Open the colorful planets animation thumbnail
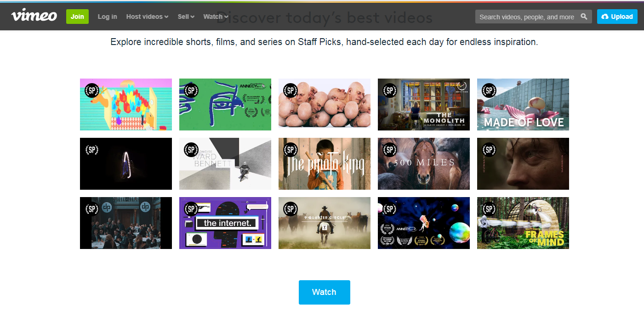The image size is (644, 328). tap(424, 223)
